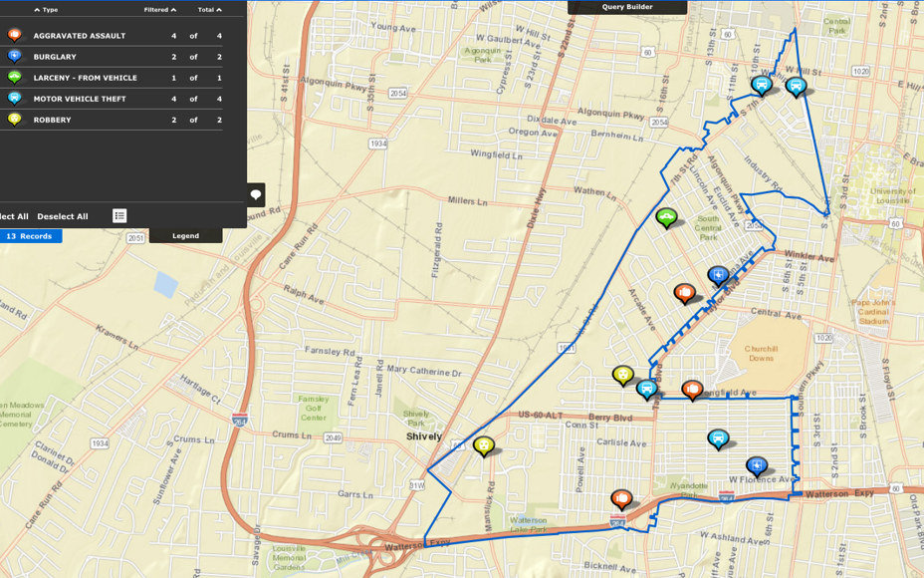The height and width of the screenshot is (578, 924).
Task: Select the Burglary marker near W Florence Ave
Action: point(757,465)
